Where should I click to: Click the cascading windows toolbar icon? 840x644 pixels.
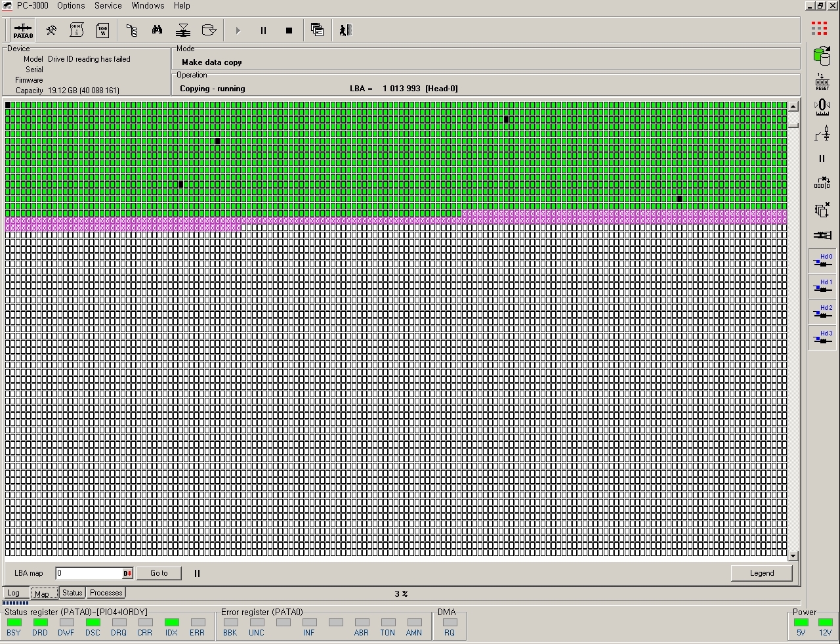[317, 30]
